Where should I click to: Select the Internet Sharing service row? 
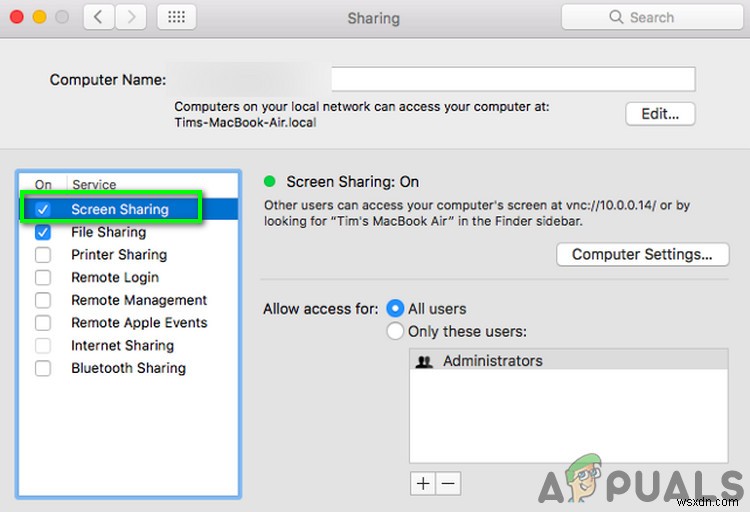pos(129,345)
